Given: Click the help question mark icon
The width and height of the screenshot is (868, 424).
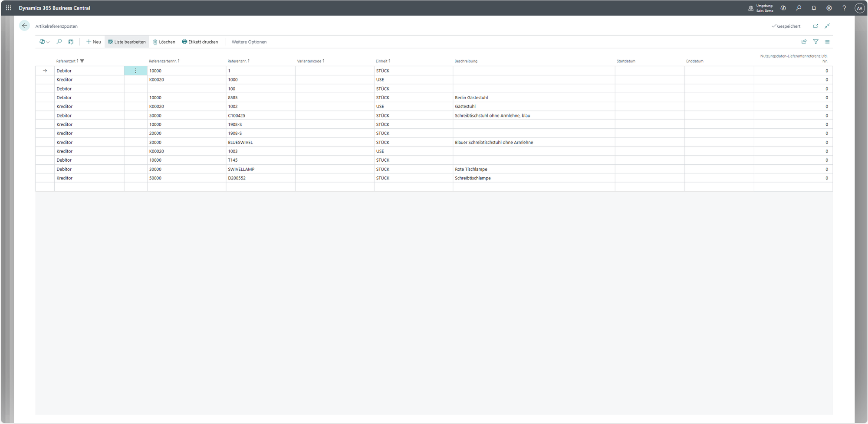Looking at the screenshot, I should 844,8.
